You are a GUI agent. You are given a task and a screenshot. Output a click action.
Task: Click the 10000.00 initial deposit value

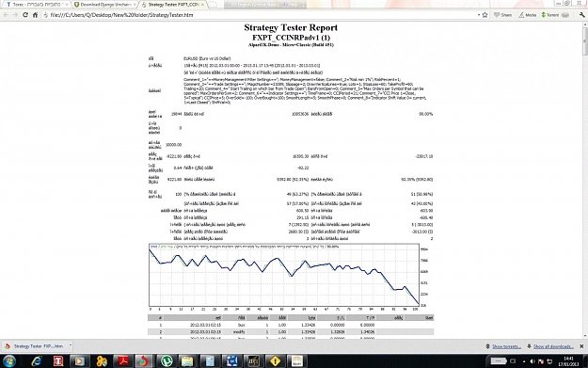(174, 145)
